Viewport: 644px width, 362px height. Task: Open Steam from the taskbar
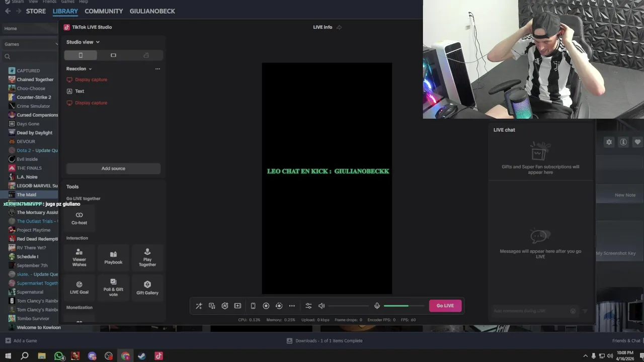[x=142, y=356]
